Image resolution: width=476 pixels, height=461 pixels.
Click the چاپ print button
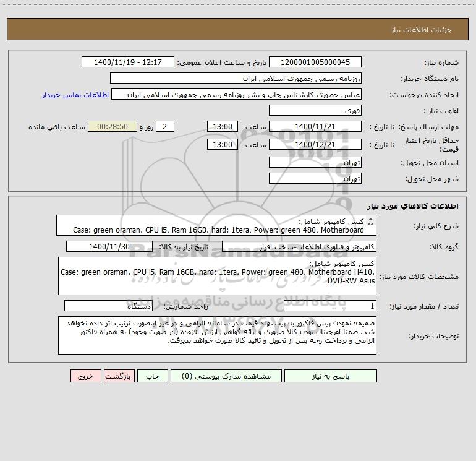pos(153,376)
